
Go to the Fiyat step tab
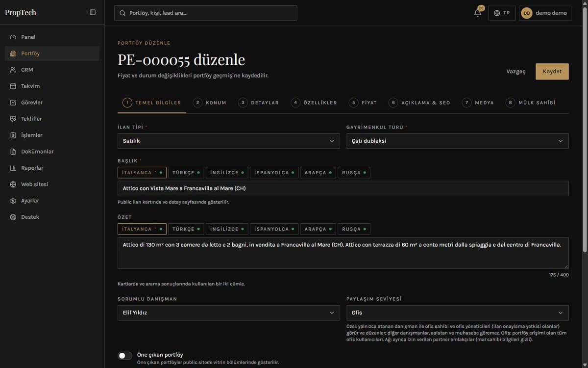[x=363, y=103]
